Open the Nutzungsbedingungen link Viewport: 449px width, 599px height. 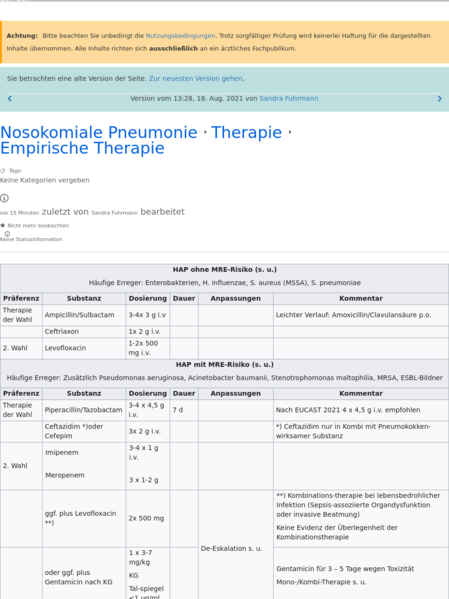180,36
